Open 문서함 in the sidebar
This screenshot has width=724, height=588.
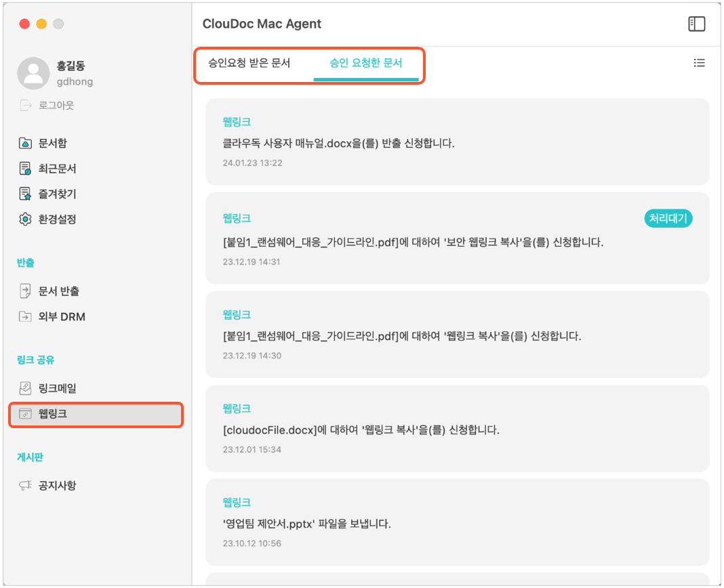tap(53, 143)
